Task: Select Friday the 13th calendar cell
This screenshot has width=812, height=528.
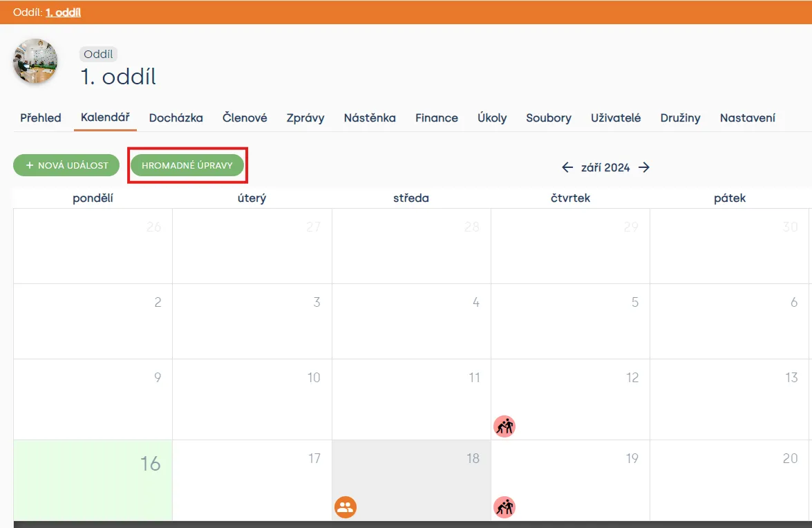Action: click(729, 399)
